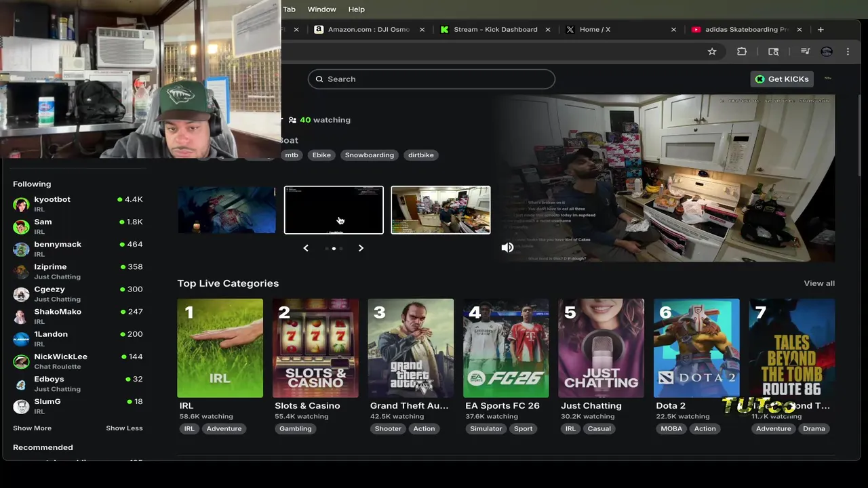The width and height of the screenshot is (868, 488).
Task: Expand Following list with Show More
Action: pyautogui.click(x=32, y=428)
